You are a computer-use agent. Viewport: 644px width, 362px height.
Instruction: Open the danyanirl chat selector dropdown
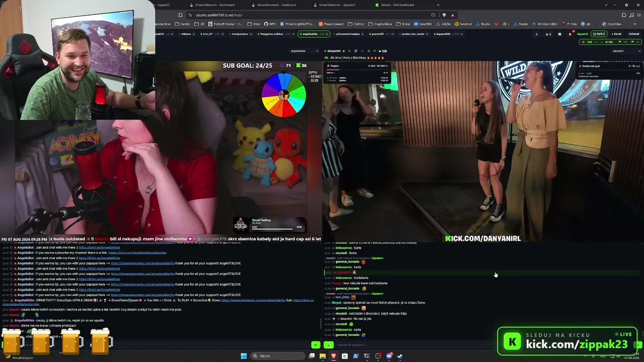click(x=626, y=51)
